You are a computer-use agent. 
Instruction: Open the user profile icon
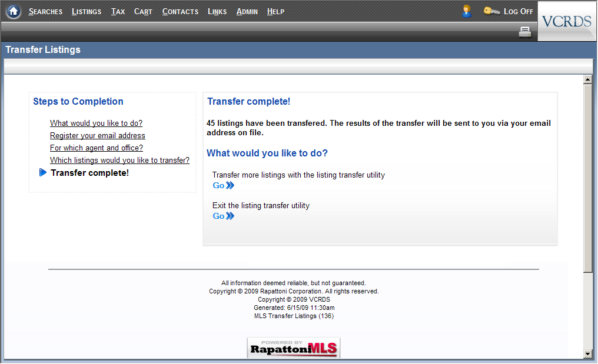click(x=466, y=11)
